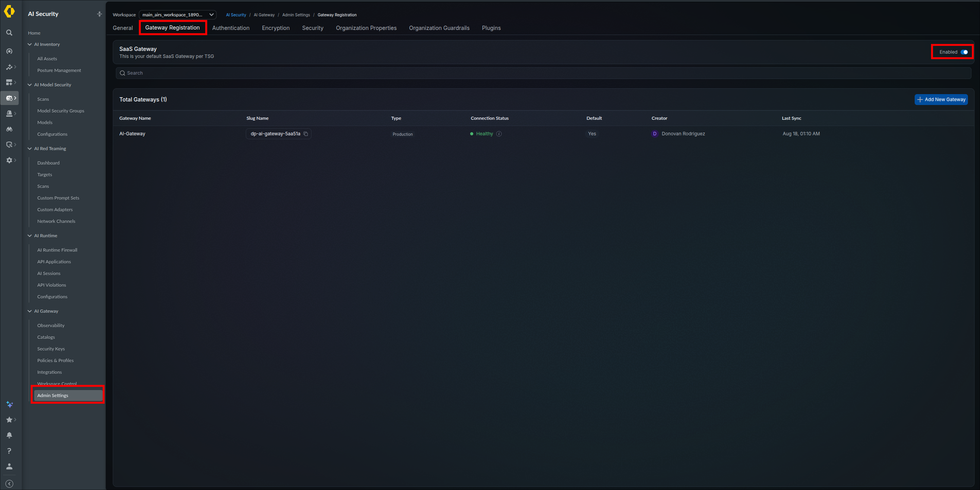Open the gear settings icon in left rail
980x490 pixels.
click(9, 160)
